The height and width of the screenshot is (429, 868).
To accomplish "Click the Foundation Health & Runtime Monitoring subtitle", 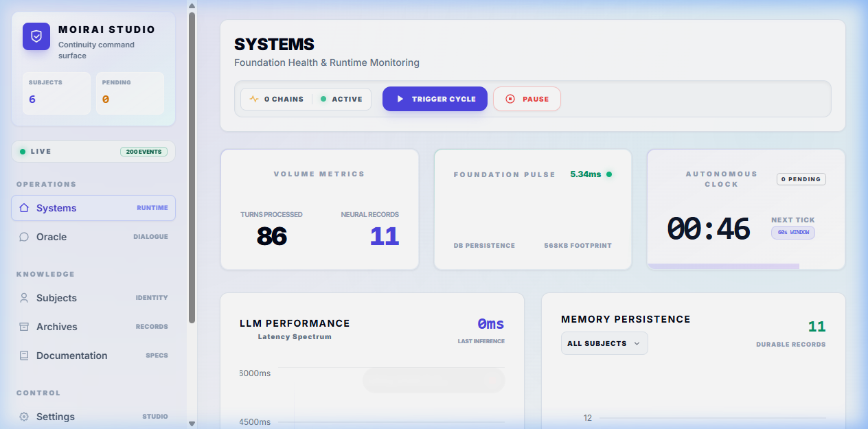I will (x=327, y=62).
